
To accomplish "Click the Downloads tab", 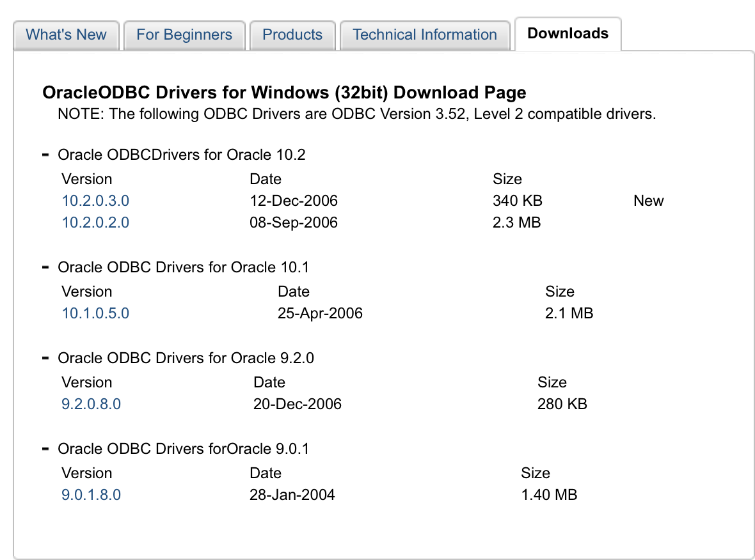I will (x=568, y=33).
